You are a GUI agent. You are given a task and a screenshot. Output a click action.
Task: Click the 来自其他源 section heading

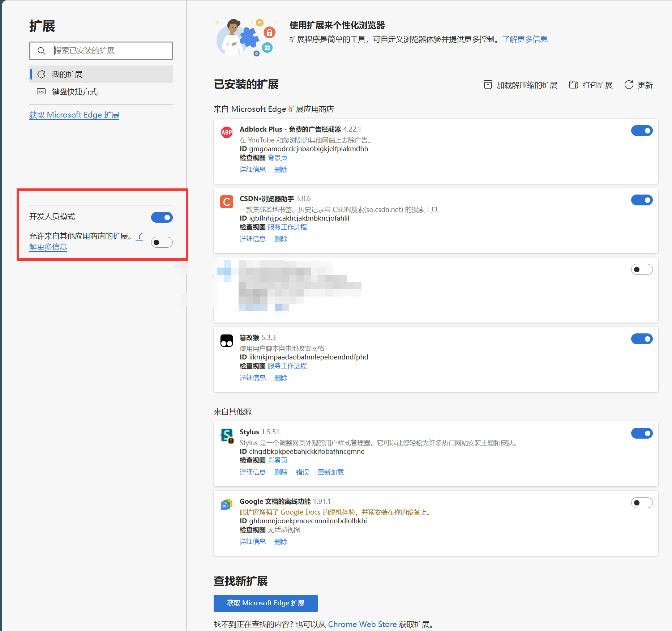(x=233, y=412)
